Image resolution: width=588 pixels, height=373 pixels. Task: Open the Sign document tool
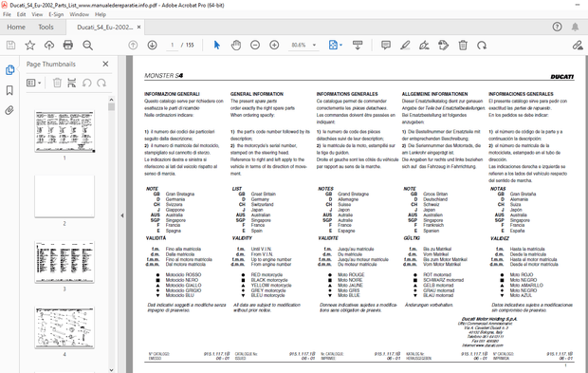(424, 46)
